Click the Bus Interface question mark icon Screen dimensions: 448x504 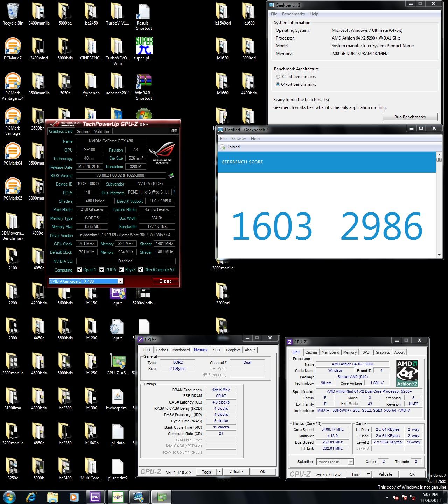coord(174,192)
